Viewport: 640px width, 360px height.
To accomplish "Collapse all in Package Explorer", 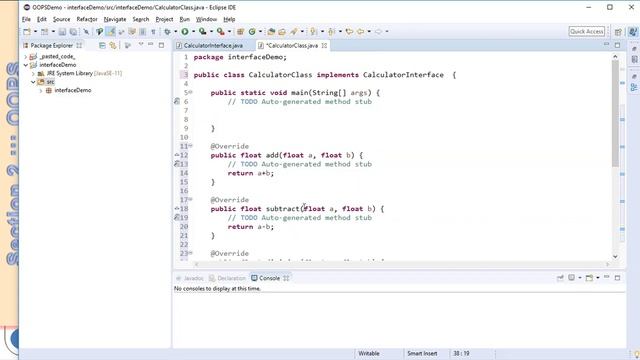I will pyautogui.click(x=102, y=45).
